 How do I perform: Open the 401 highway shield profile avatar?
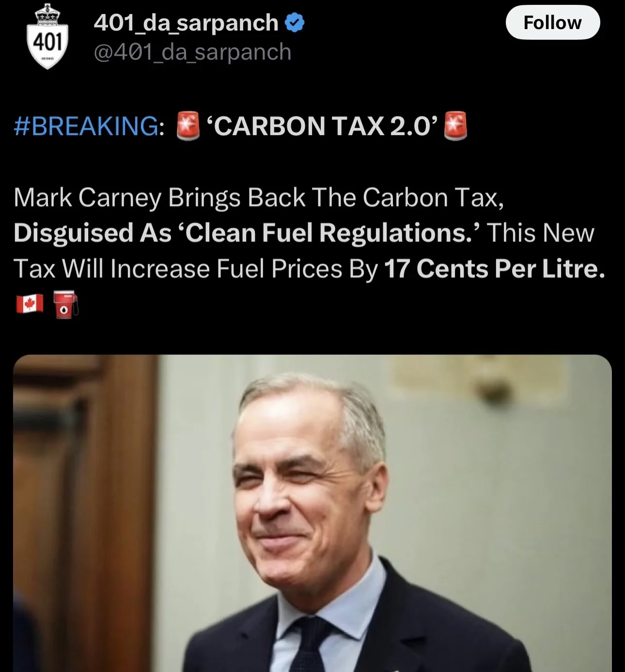(x=47, y=36)
